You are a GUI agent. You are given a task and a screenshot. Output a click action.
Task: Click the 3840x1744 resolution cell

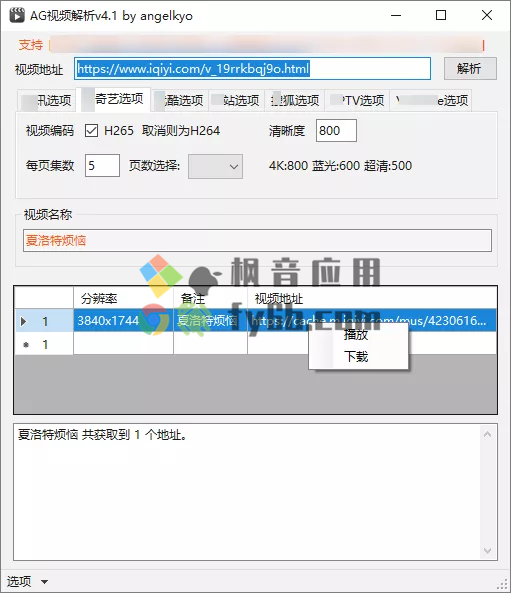[x=123, y=321]
